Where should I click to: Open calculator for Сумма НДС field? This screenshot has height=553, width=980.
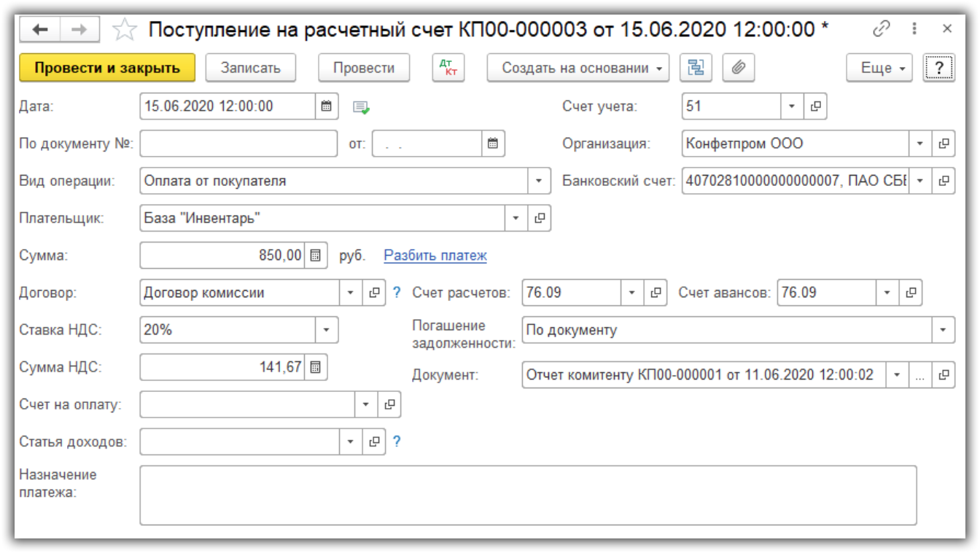315,367
